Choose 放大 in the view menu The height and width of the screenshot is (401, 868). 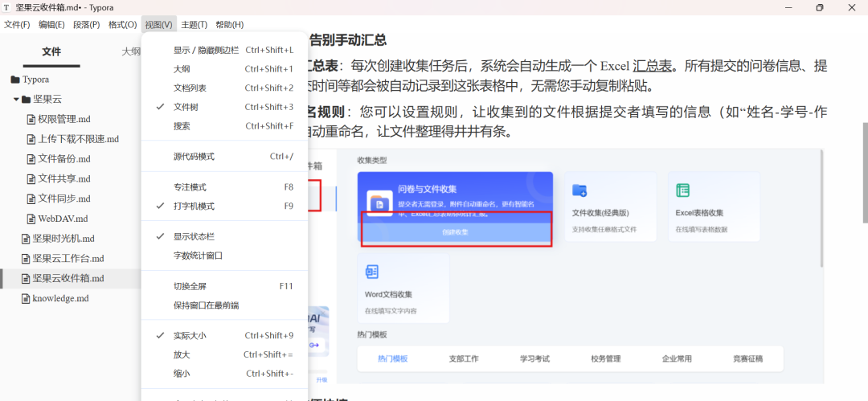click(225, 354)
